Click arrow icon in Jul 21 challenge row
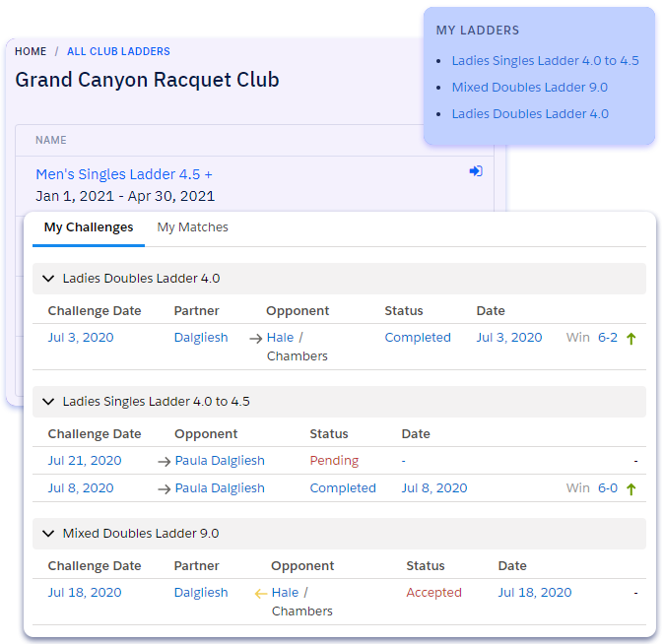This screenshot has height=644, width=664. 164,461
